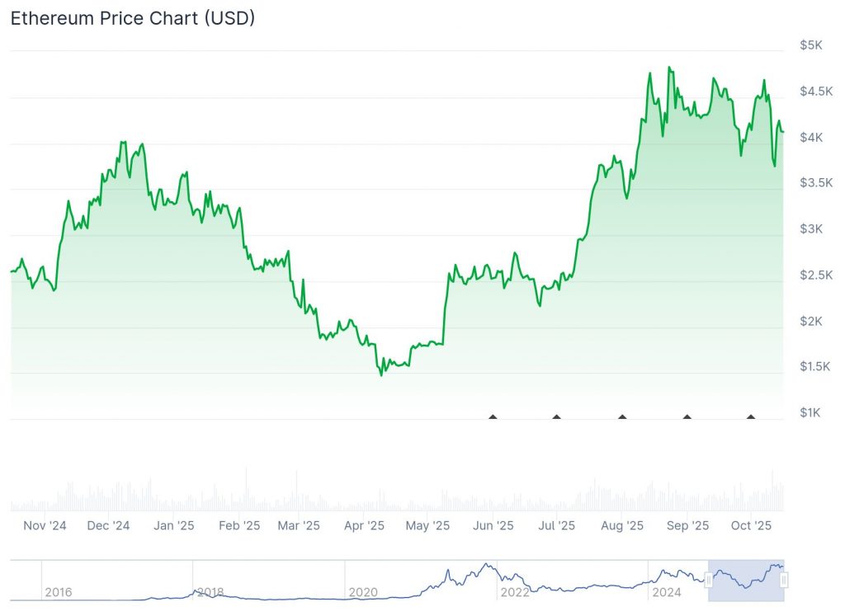Screen dimensions: 845x616
Task: Click the highlighted selection in the range navigator
Action: click(746, 581)
